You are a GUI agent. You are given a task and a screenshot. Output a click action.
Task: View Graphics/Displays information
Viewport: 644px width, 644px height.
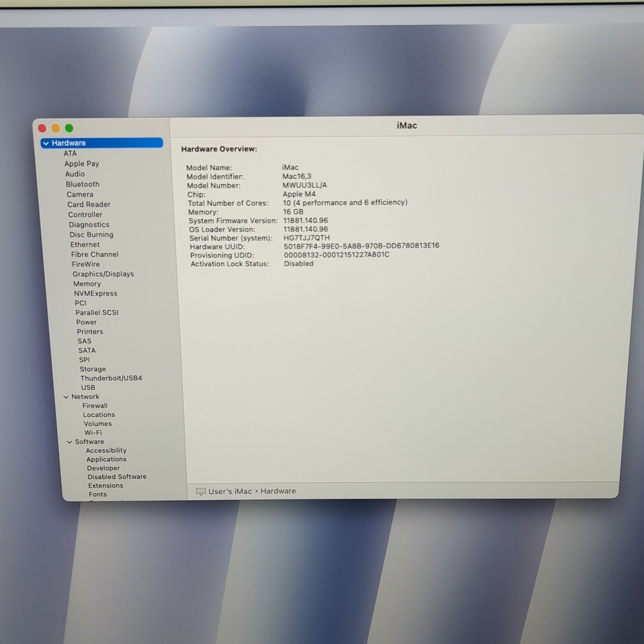[x=103, y=274]
